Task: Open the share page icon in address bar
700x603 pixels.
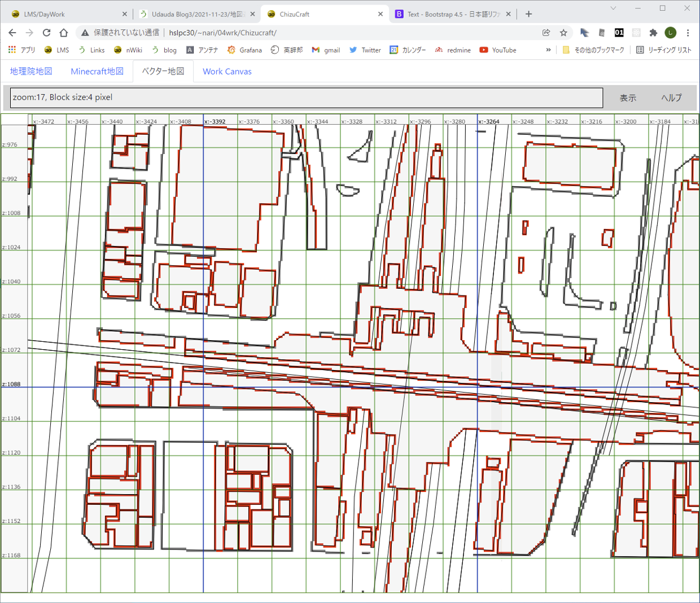Action: [x=546, y=33]
